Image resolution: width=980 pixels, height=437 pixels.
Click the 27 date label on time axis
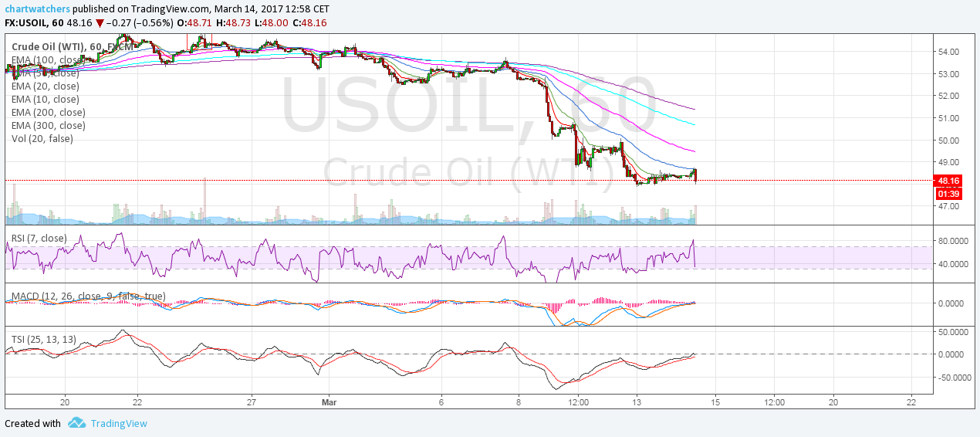[x=252, y=402]
